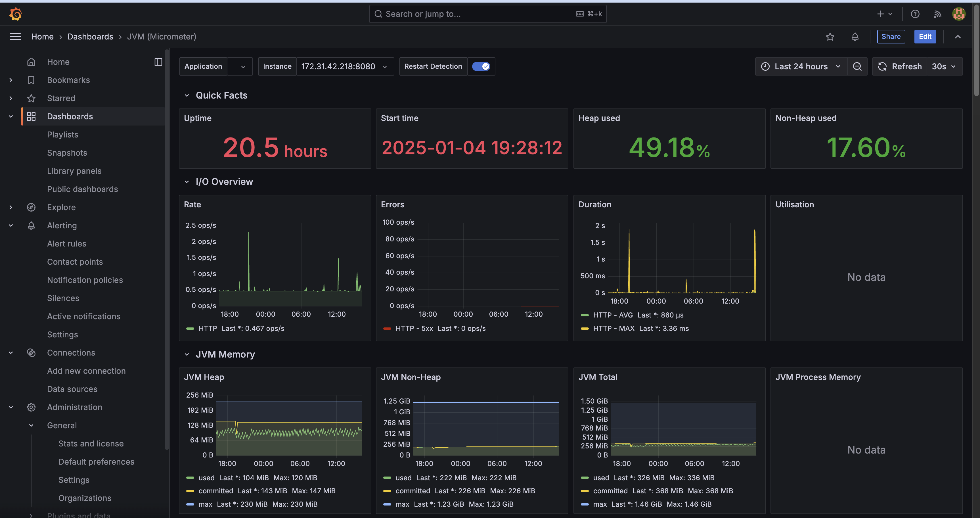
Task: Toggle used series in JVM Heap legend
Action: [x=206, y=477]
